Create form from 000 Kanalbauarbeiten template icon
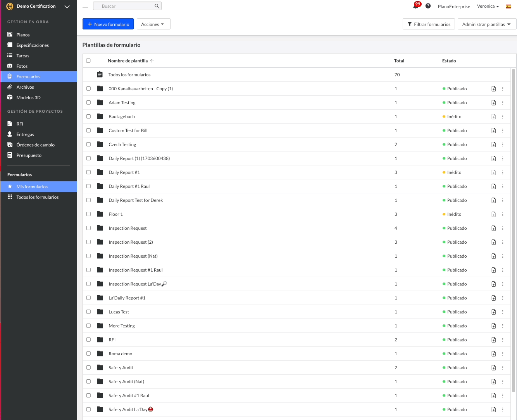517x420 pixels. pyautogui.click(x=493, y=89)
